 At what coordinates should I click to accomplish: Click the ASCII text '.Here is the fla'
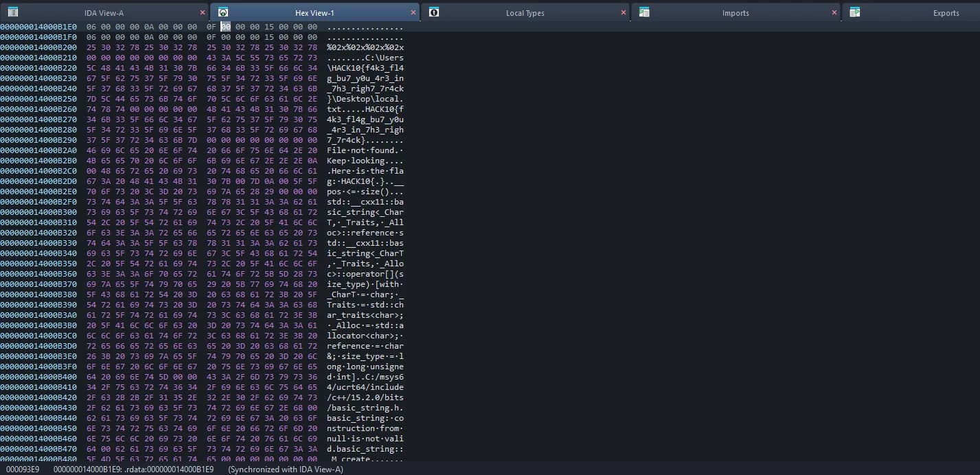365,171
